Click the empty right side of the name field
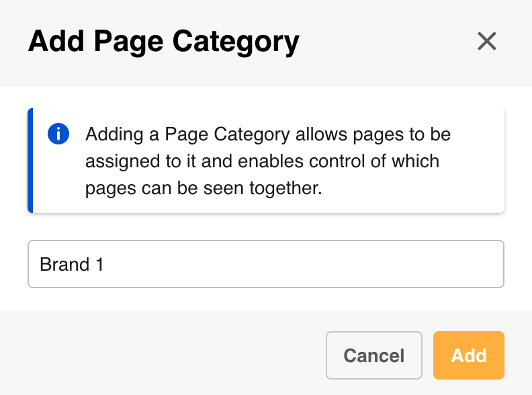The image size is (532, 395). click(x=403, y=264)
